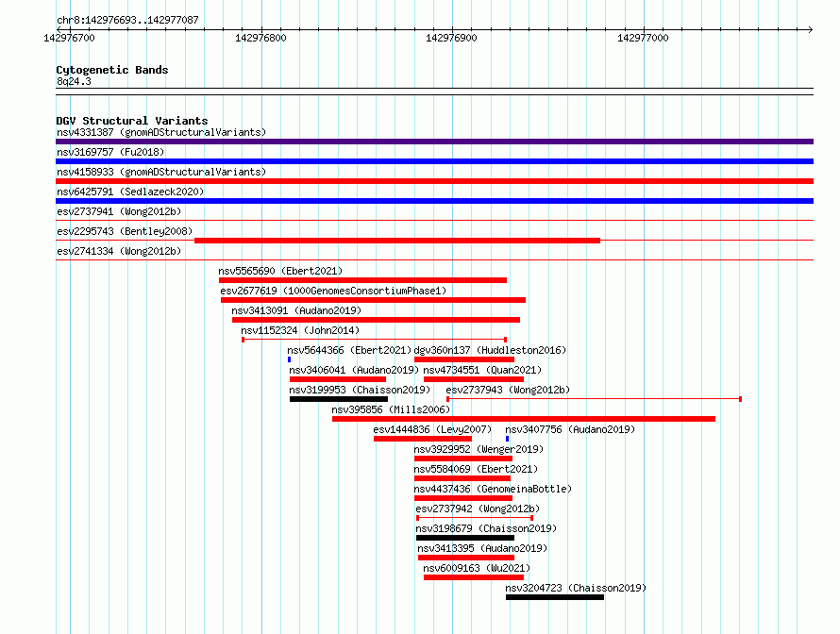Viewport: 840px width, 634px height.
Task: Click the blue bar below nsv3169757
Action: 434,161
